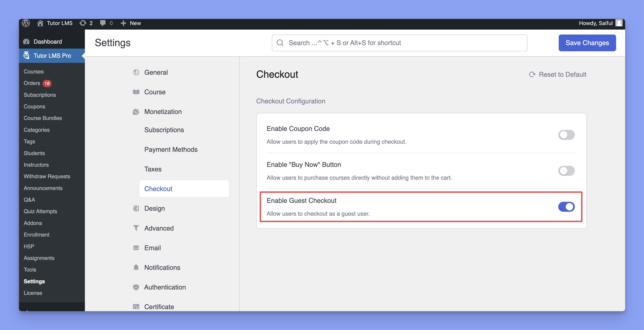The height and width of the screenshot is (330, 644).
Task: Toggle Enable "Buy Now" Button switch
Action: [566, 171]
